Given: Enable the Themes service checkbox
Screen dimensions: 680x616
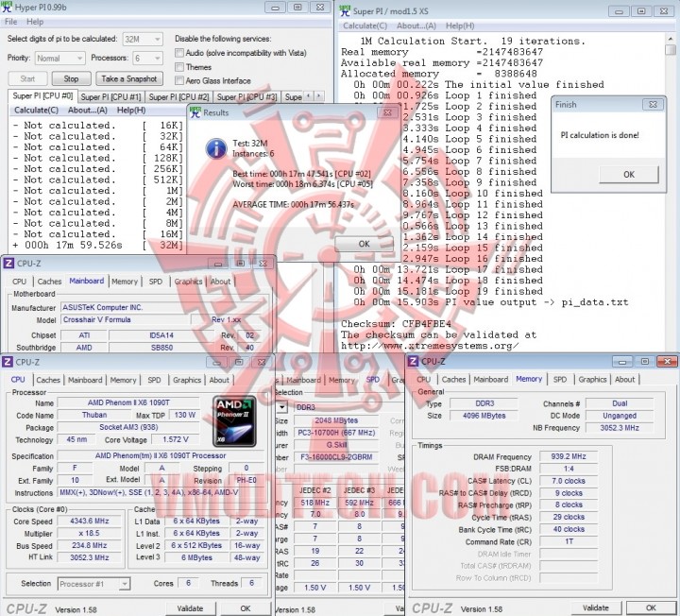Looking at the screenshot, I should pyautogui.click(x=179, y=67).
